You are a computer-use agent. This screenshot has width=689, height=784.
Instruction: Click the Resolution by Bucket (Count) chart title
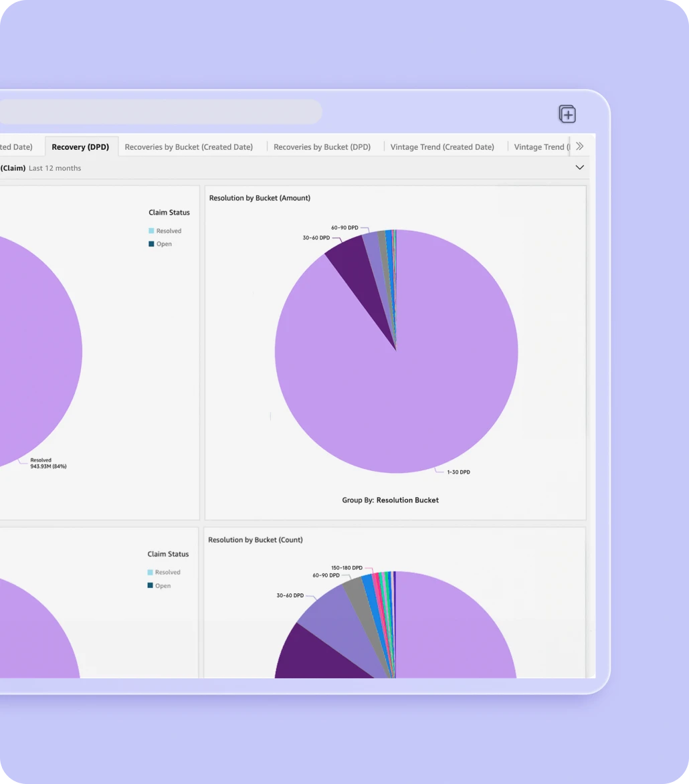tap(255, 540)
